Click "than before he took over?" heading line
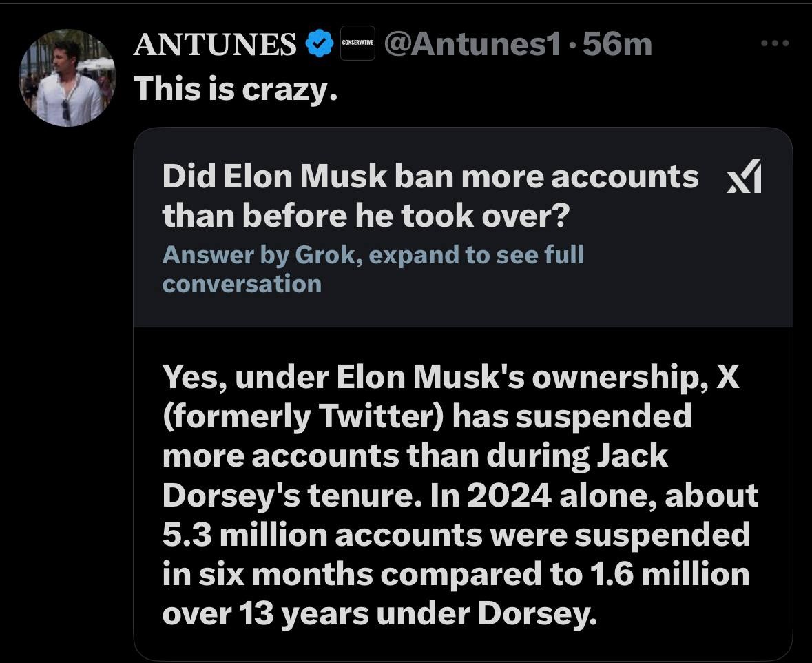The image size is (812, 663). (366, 216)
